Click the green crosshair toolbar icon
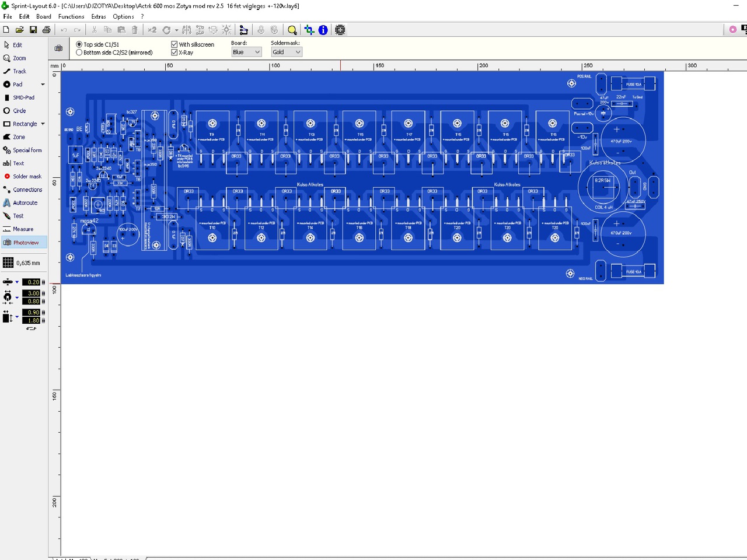Image resolution: width=747 pixels, height=560 pixels. (309, 30)
